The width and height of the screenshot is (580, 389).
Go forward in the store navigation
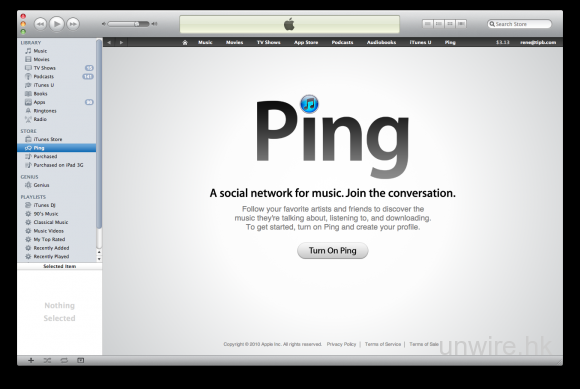[x=121, y=43]
